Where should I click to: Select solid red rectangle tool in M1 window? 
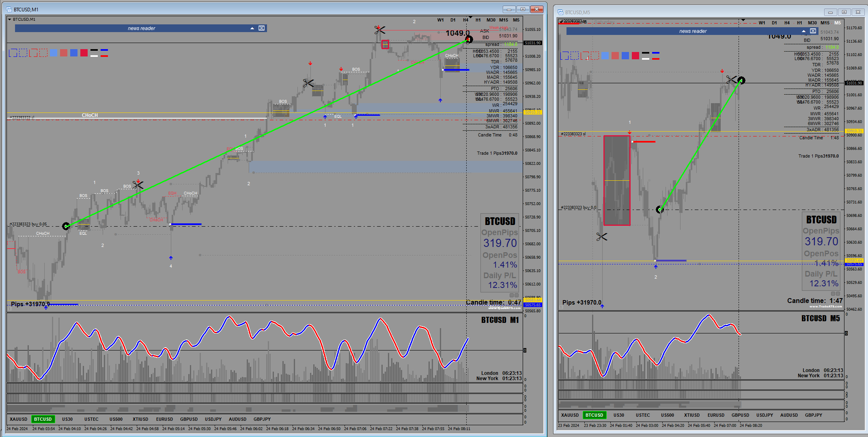point(33,53)
